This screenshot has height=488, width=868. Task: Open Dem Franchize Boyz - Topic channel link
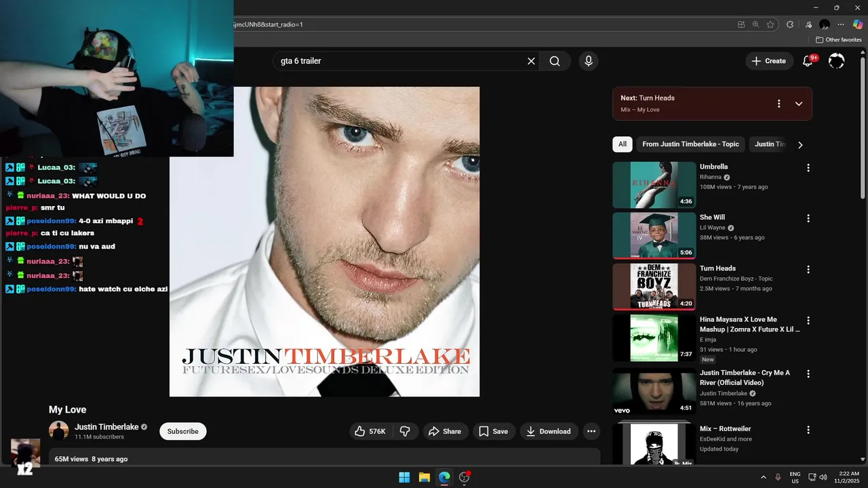coord(736,279)
